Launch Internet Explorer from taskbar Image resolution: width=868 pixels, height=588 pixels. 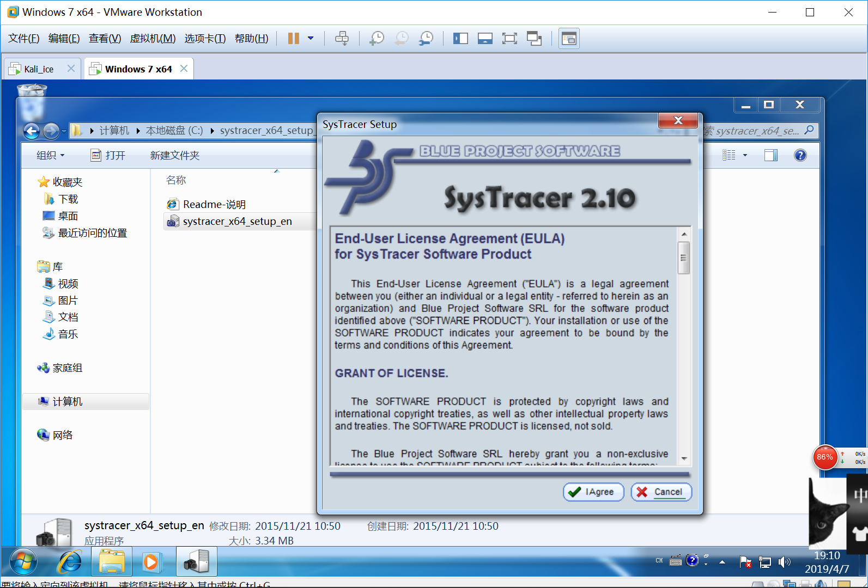(70, 562)
